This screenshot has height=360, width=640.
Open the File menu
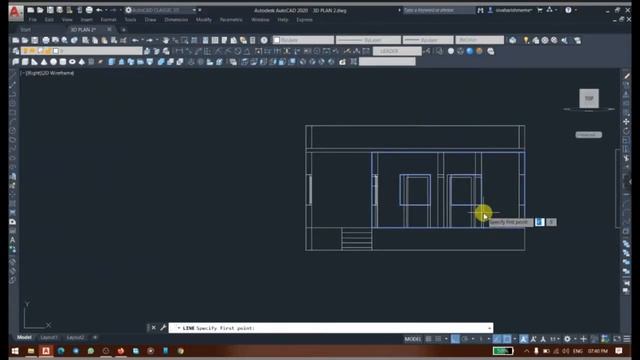pos(33,20)
